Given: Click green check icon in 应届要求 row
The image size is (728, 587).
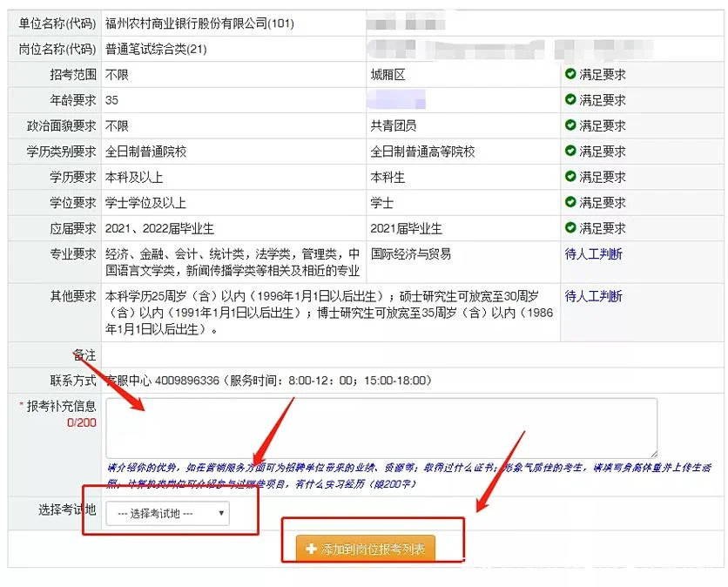Looking at the screenshot, I should click(x=570, y=227).
